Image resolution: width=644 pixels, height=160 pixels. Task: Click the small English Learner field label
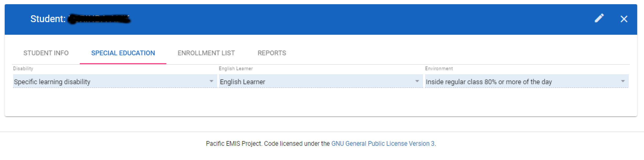(x=236, y=69)
